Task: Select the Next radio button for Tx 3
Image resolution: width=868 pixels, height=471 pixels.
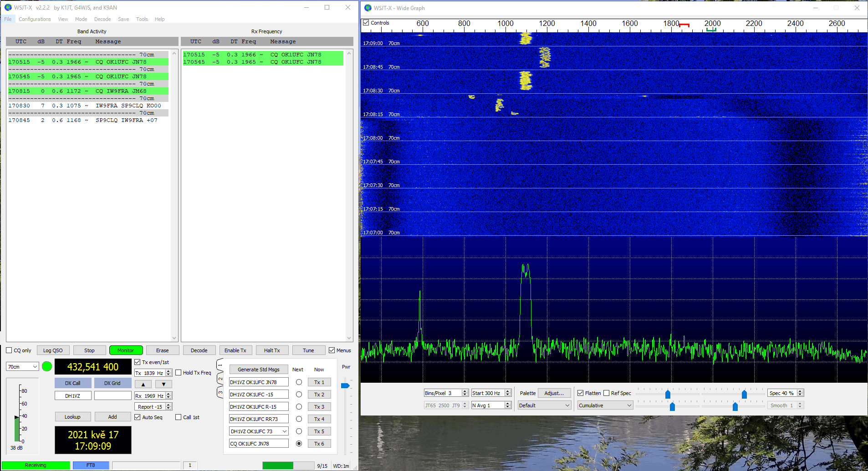Action: pos(299,407)
